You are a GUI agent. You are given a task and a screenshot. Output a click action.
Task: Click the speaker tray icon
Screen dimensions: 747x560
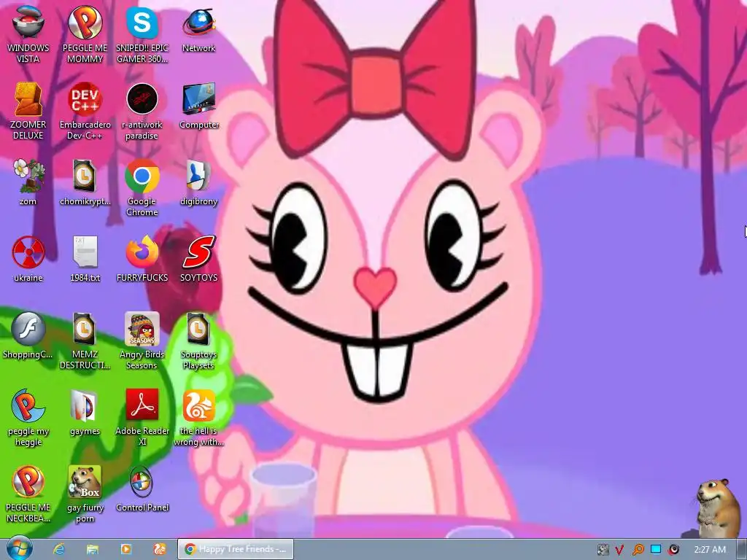click(673, 550)
